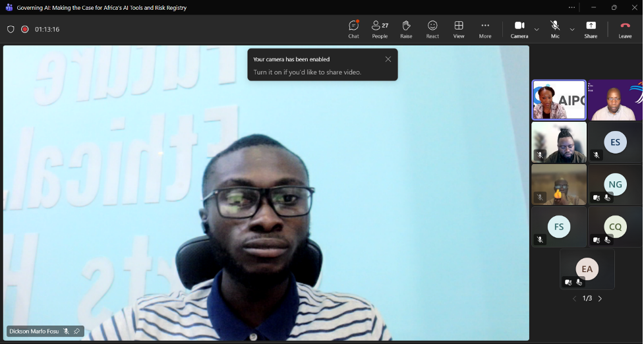This screenshot has width=644, height=344.
Task: Unpin Dickson Marfo Fosu's video
Action: [76, 331]
